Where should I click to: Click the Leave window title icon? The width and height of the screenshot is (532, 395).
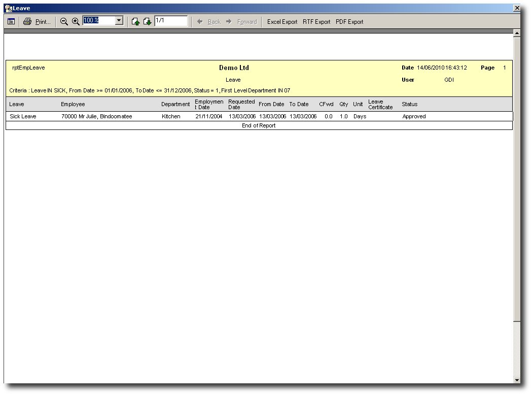8,8
